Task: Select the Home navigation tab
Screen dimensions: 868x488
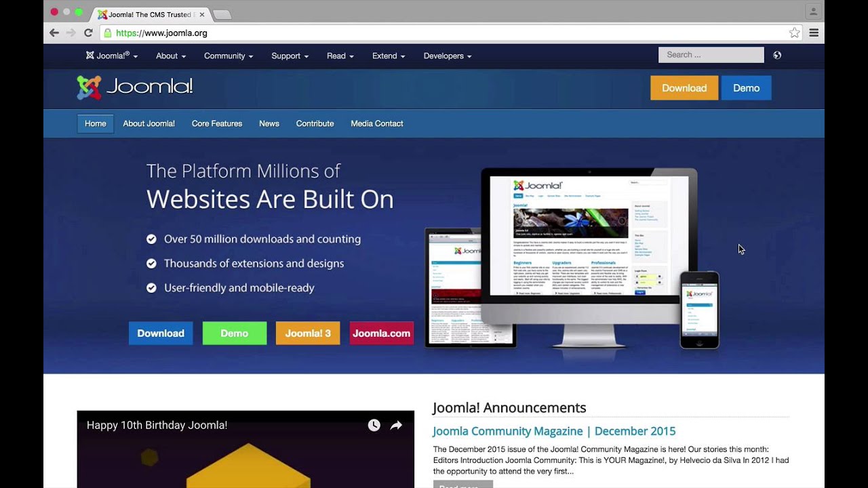Action: pyautogui.click(x=96, y=123)
